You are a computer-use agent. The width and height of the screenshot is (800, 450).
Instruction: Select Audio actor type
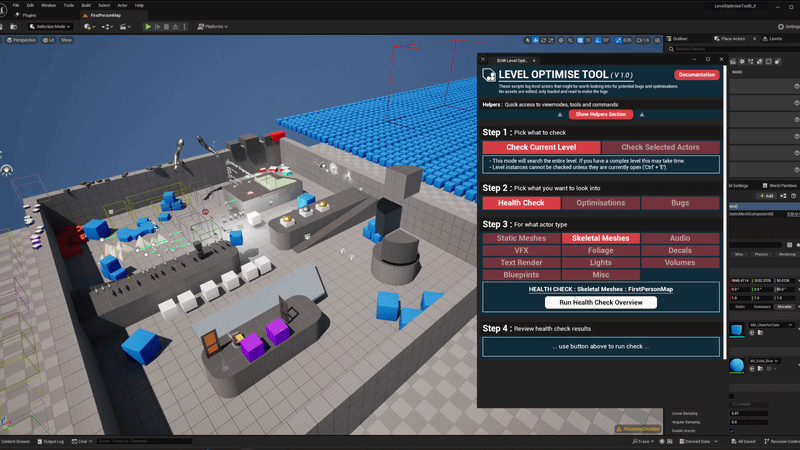680,238
